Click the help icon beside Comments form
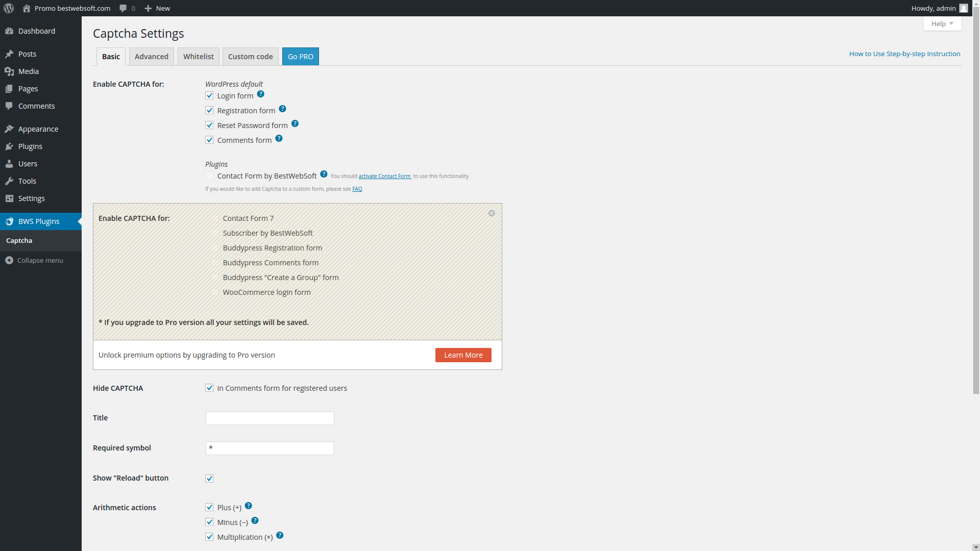 point(279,138)
